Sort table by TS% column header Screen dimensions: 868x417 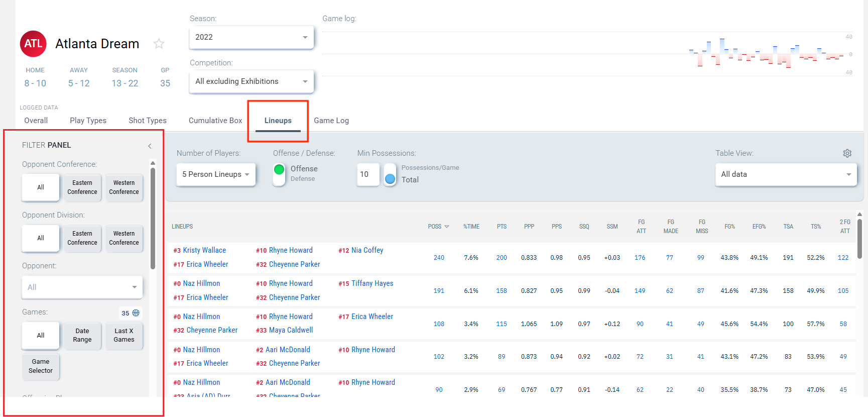click(816, 227)
